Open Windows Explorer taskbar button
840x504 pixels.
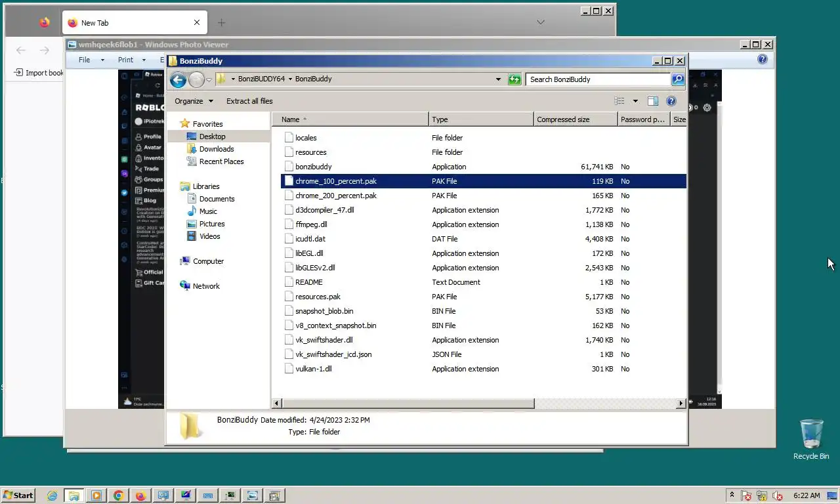click(x=73, y=495)
